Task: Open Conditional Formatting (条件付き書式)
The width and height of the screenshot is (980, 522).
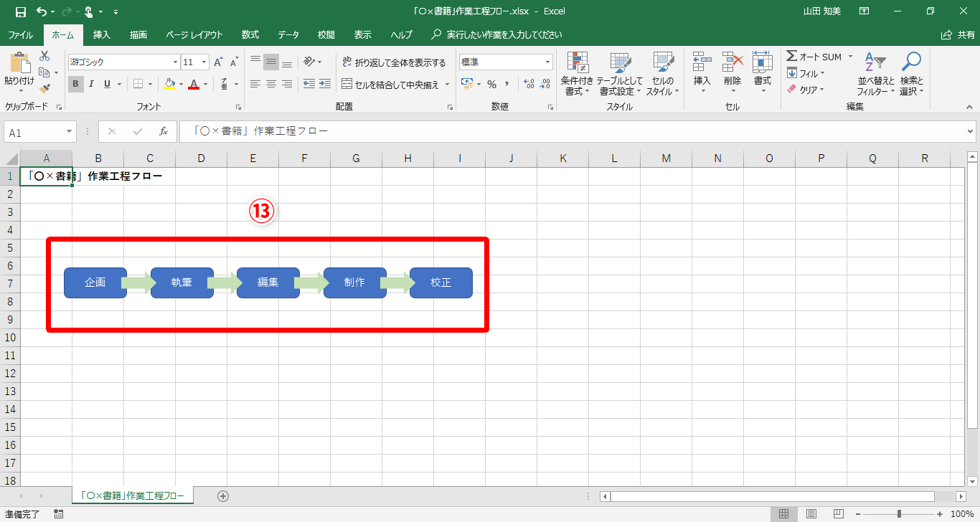Action: pyautogui.click(x=577, y=74)
